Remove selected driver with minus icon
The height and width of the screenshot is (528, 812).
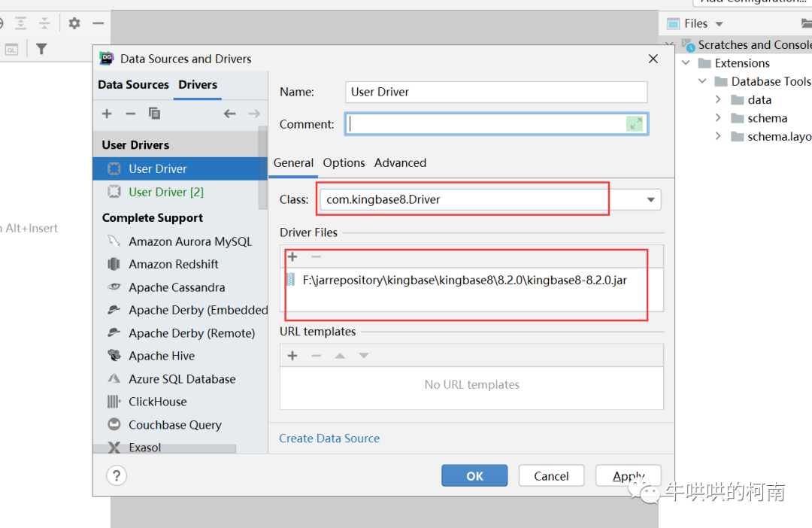131,114
